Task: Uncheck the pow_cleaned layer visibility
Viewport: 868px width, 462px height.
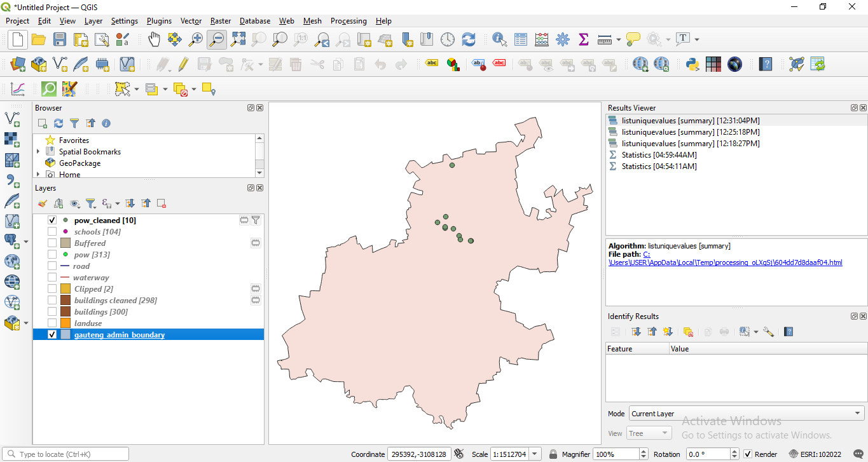Action: coord(52,221)
